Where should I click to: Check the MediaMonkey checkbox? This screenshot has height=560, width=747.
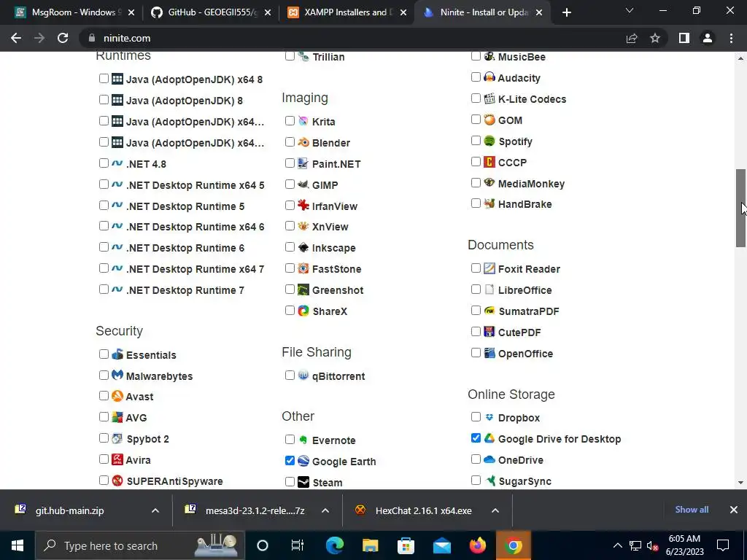point(476,183)
